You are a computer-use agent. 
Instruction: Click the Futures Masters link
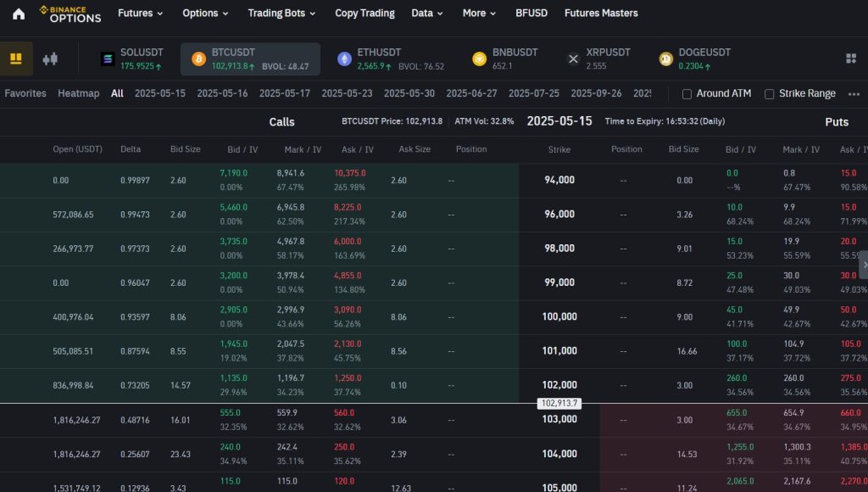tap(601, 13)
